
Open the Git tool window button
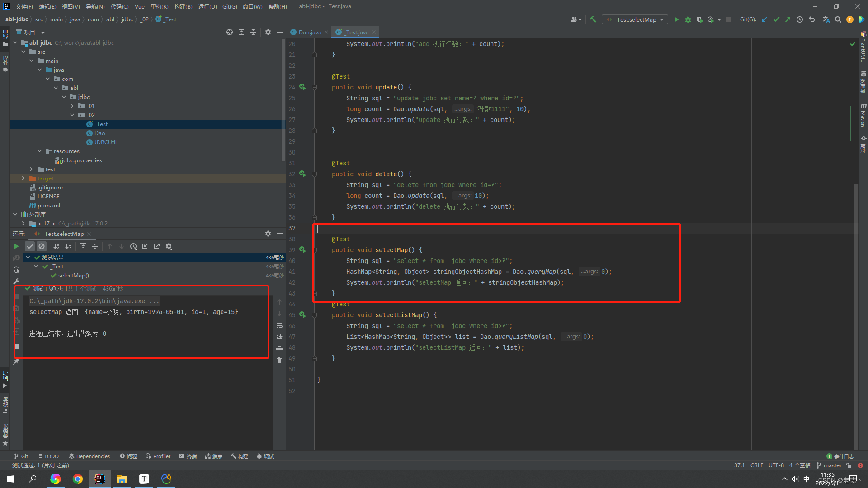click(21, 456)
